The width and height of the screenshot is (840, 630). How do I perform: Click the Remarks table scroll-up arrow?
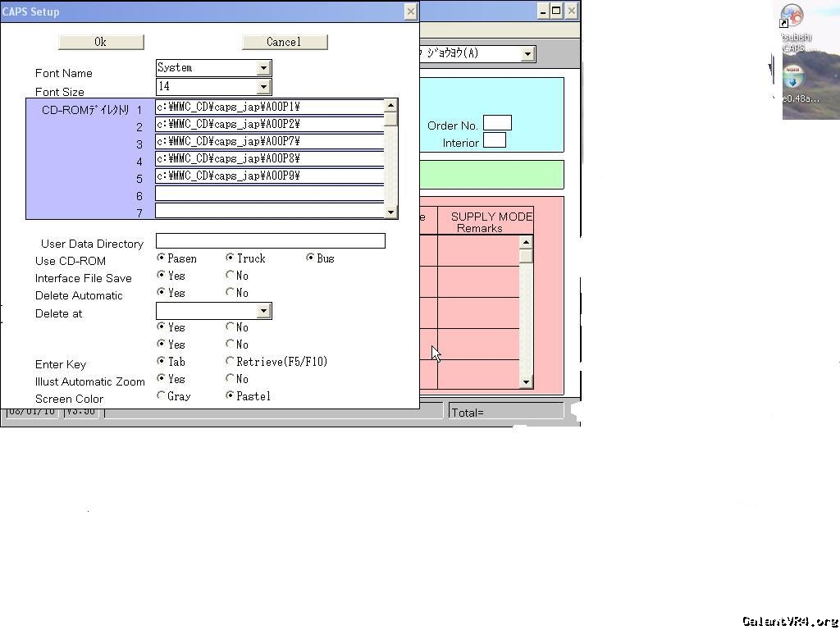tap(526, 243)
